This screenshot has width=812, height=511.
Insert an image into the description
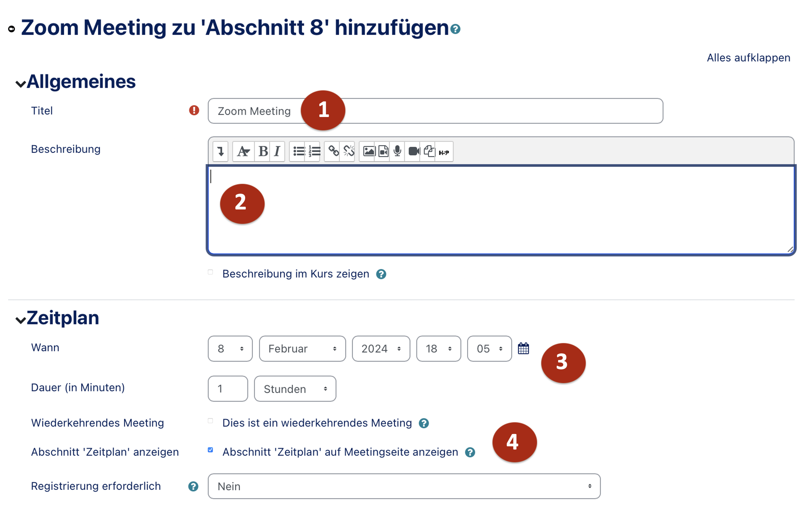(x=369, y=152)
